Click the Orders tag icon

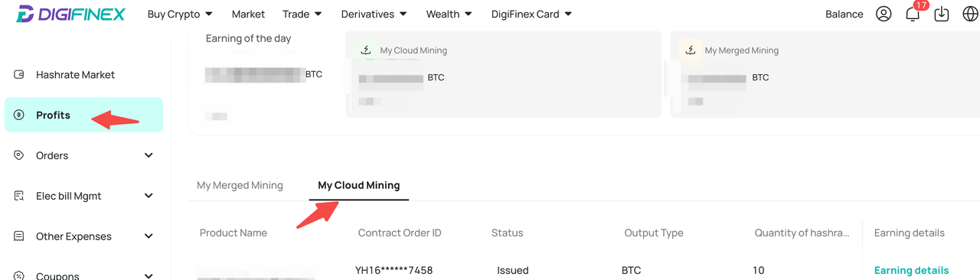click(x=19, y=155)
